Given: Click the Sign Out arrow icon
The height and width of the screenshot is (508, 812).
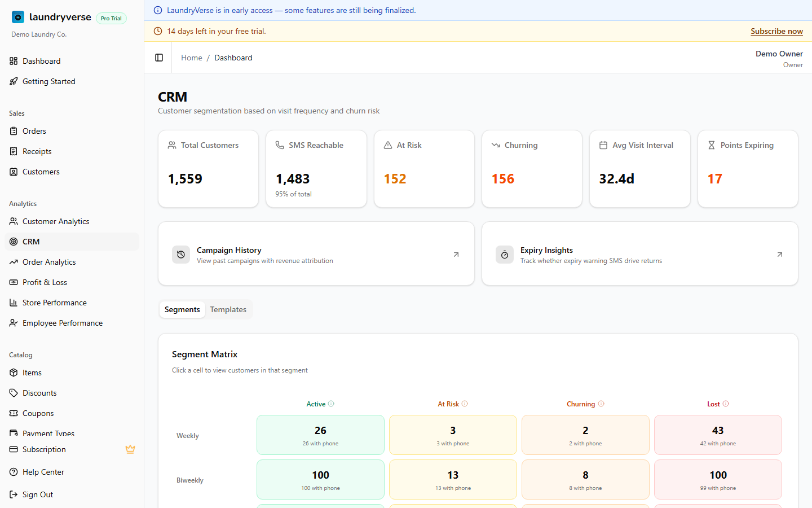Looking at the screenshot, I should tap(14, 494).
